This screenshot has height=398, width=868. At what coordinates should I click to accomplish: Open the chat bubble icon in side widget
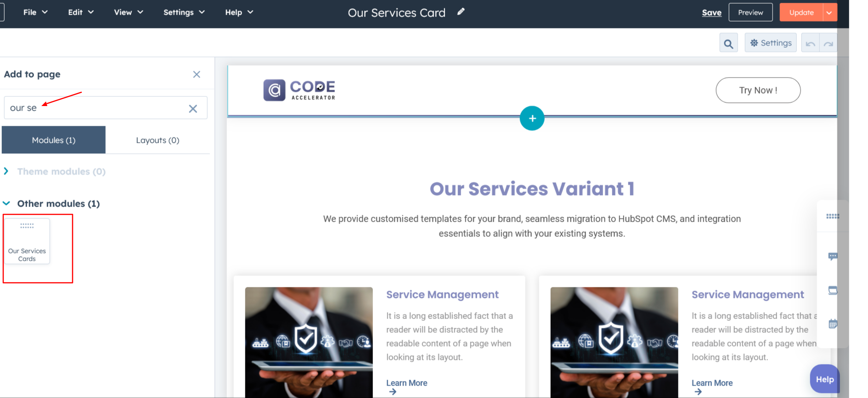(x=832, y=256)
